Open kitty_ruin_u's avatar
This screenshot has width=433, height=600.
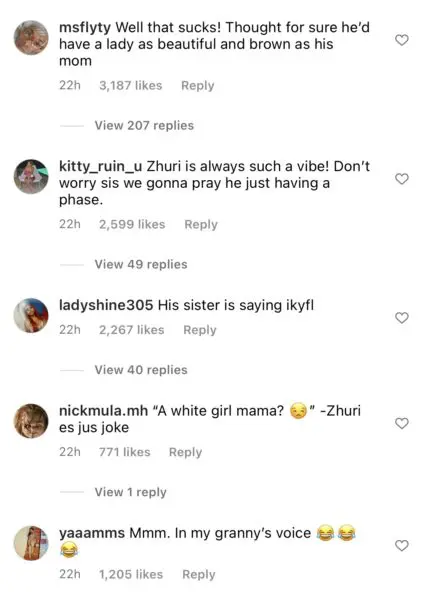31,176
